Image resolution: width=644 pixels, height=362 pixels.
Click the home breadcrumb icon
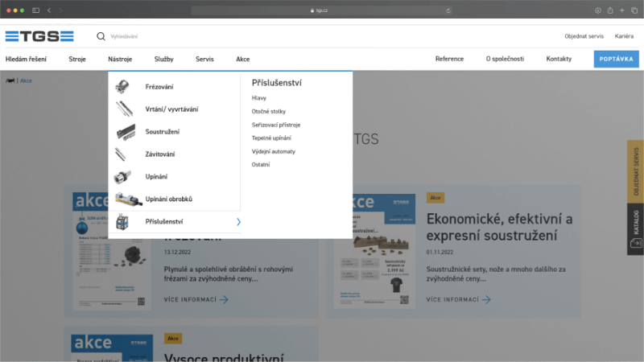tap(10, 81)
